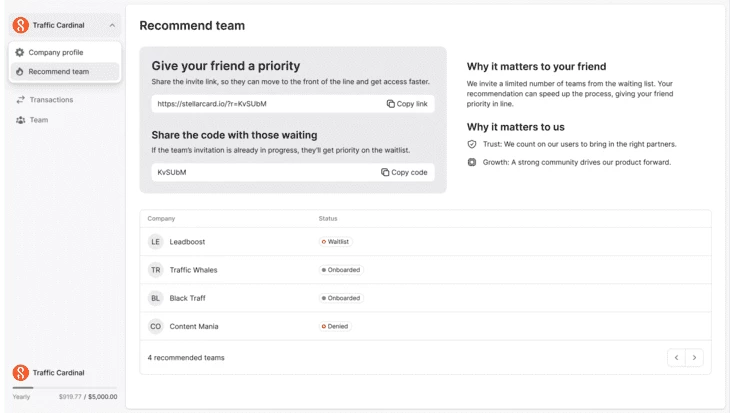Click the Status column header
Viewport: 730px width, 413px height.
coord(328,218)
